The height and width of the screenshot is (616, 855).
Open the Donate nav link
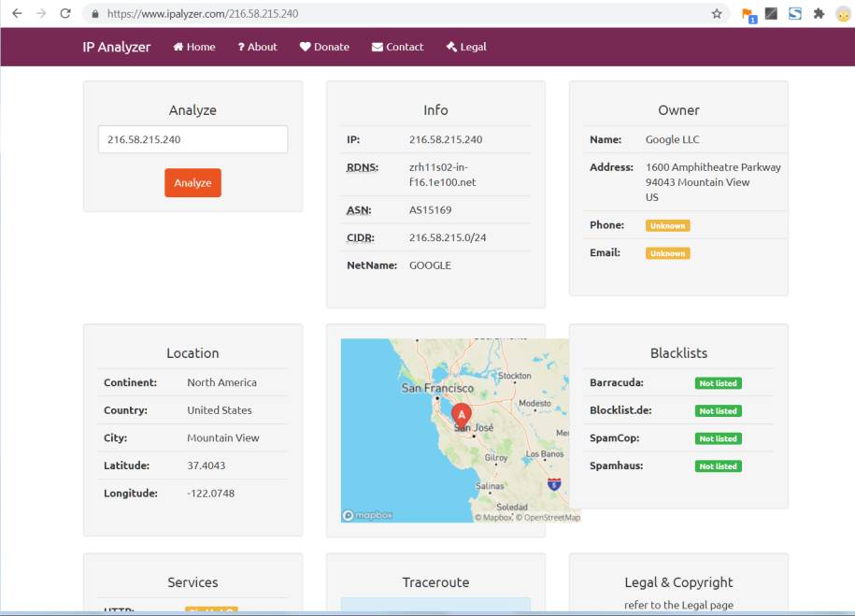[324, 47]
